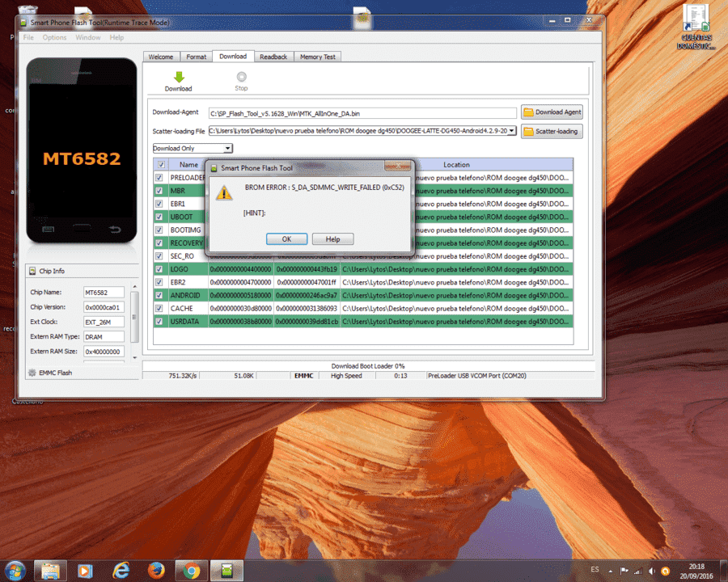The height and width of the screenshot is (582, 728).
Task: Open the File menu
Action: pyautogui.click(x=28, y=38)
